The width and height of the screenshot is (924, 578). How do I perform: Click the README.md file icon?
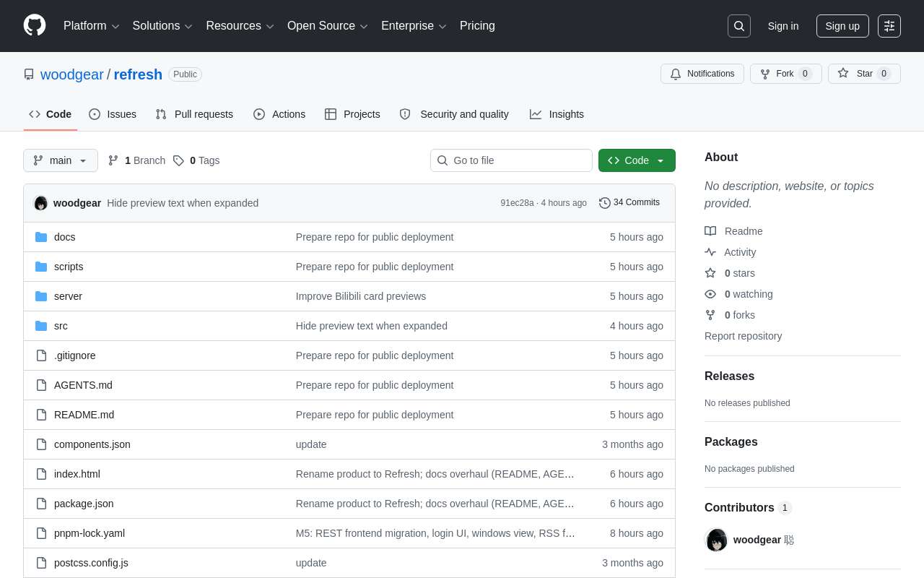[x=41, y=415]
